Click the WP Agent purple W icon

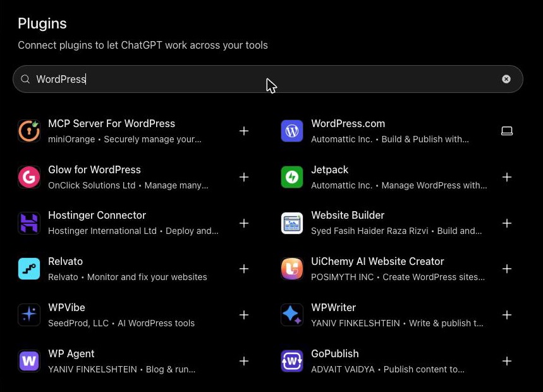(x=29, y=361)
